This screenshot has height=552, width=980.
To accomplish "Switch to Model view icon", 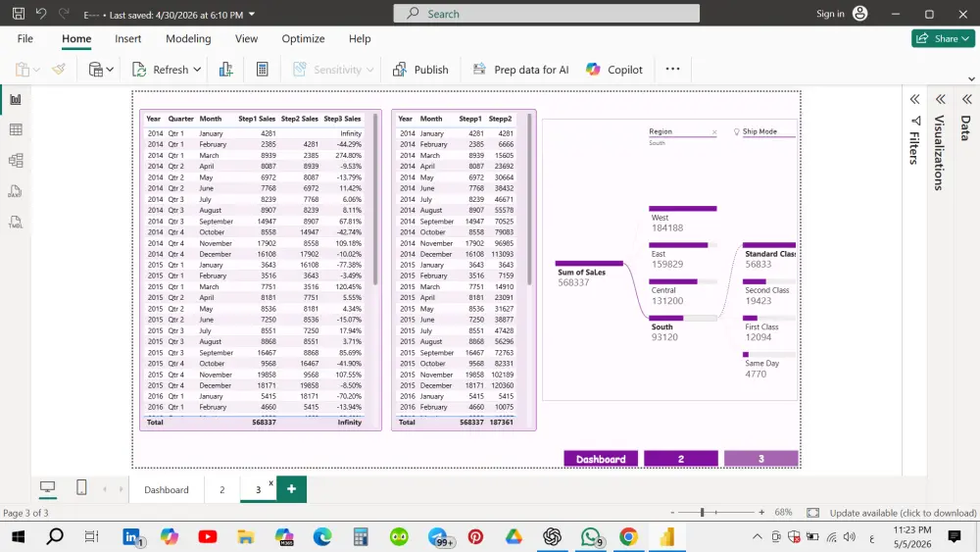I will (16, 161).
